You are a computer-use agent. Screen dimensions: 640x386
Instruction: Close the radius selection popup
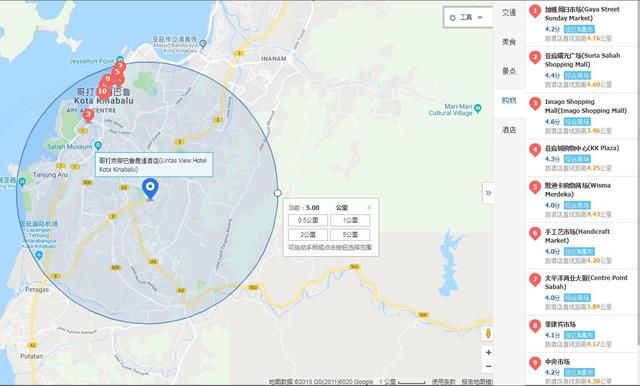click(369, 207)
